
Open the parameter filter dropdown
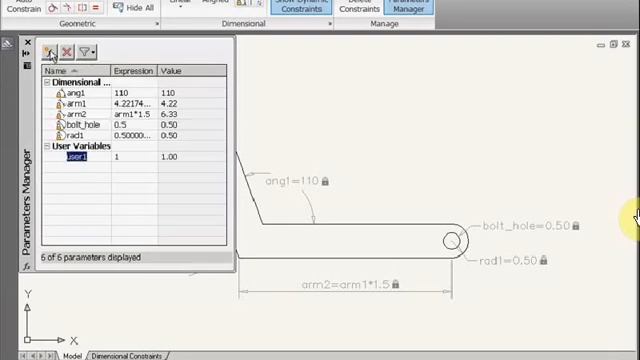(87, 52)
